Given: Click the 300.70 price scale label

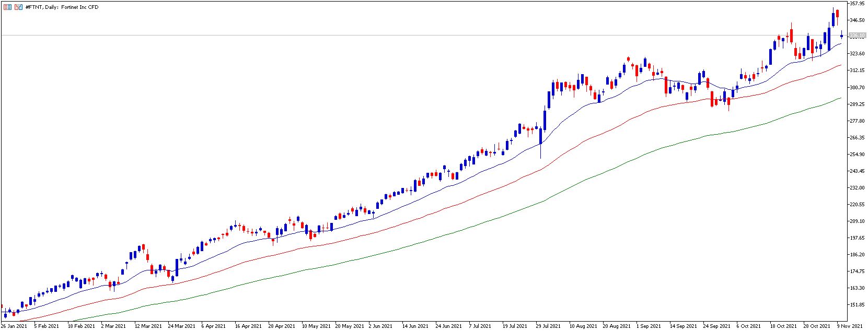Looking at the screenshot, I should pos(858,87).
